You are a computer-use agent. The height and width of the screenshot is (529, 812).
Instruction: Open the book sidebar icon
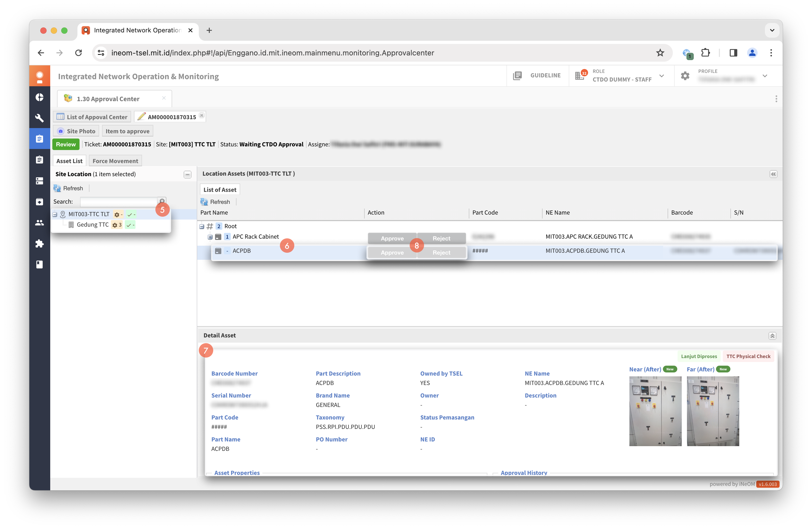pos(40,264)
